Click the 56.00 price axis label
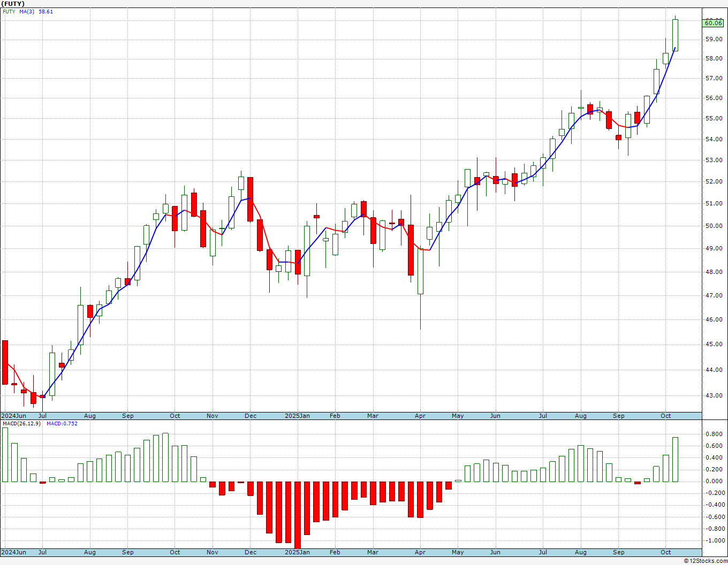This screenshot has width=728, height=565. pyautogui.click(x=714, y=98)
